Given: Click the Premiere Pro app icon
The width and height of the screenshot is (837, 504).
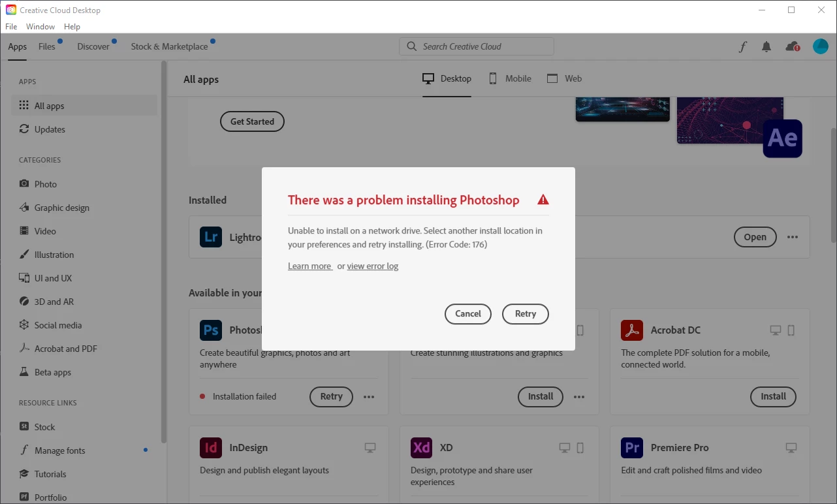Looking at the screenshot, I should pyautogui.click(x=632, y=448).
